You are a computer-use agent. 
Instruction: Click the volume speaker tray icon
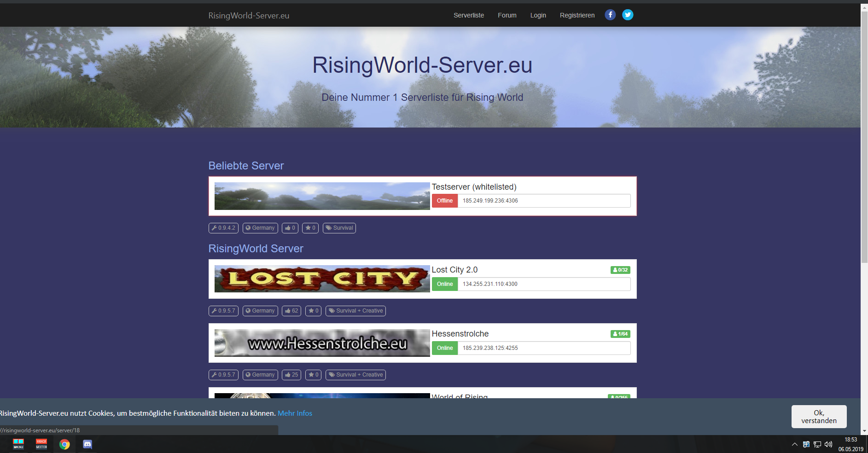828,444
